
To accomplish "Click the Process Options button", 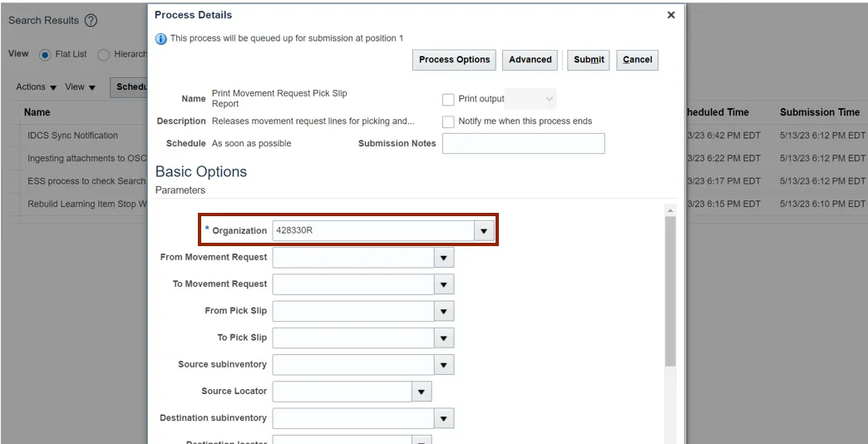I will tap(454, 60).
